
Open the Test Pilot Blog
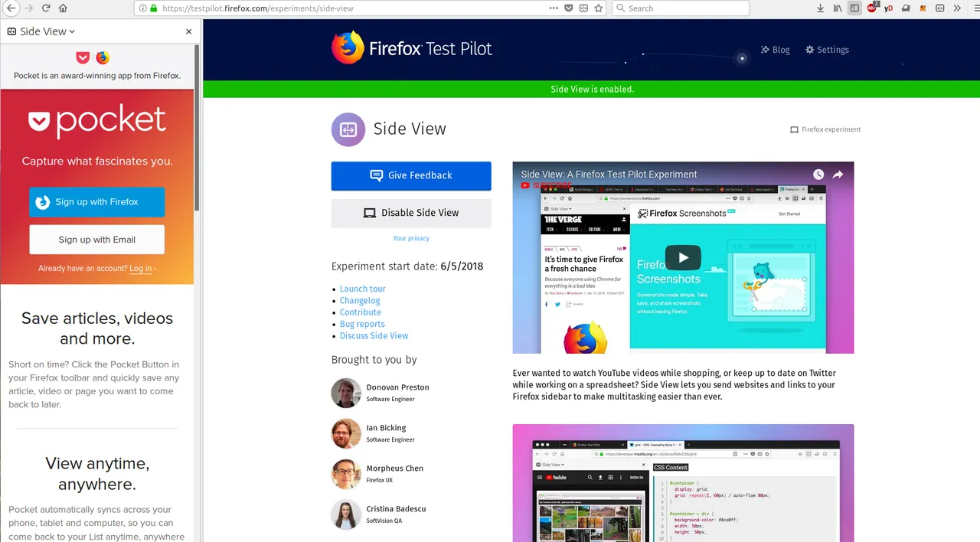pos(775,50)
